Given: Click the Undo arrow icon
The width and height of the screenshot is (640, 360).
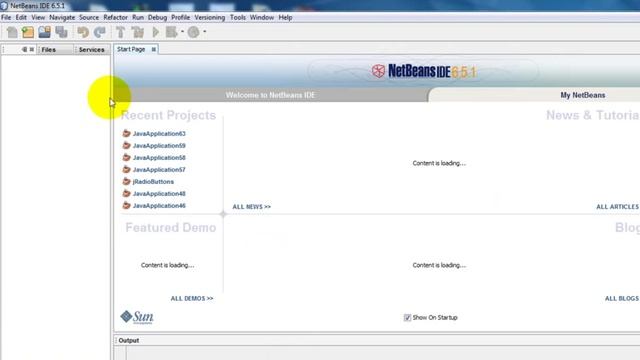Looking at the screenshot, I should (x=83, y=32).
